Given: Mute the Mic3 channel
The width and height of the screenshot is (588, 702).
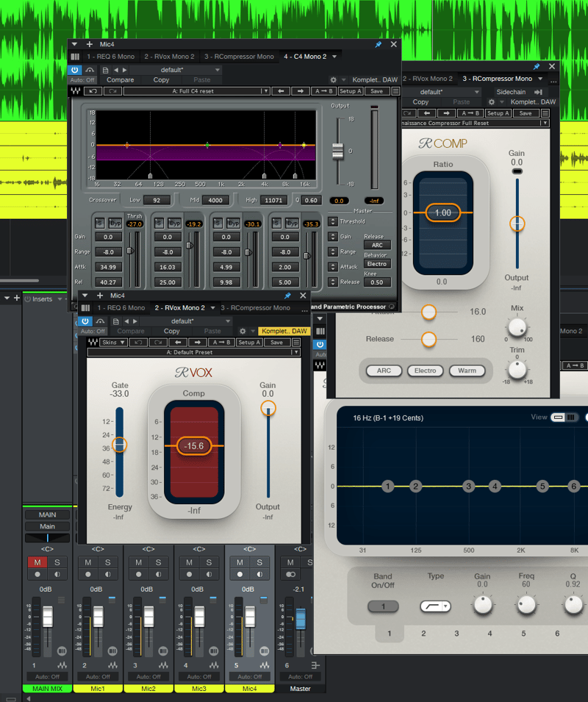Looking at the screenshot, I should point(190,562).
